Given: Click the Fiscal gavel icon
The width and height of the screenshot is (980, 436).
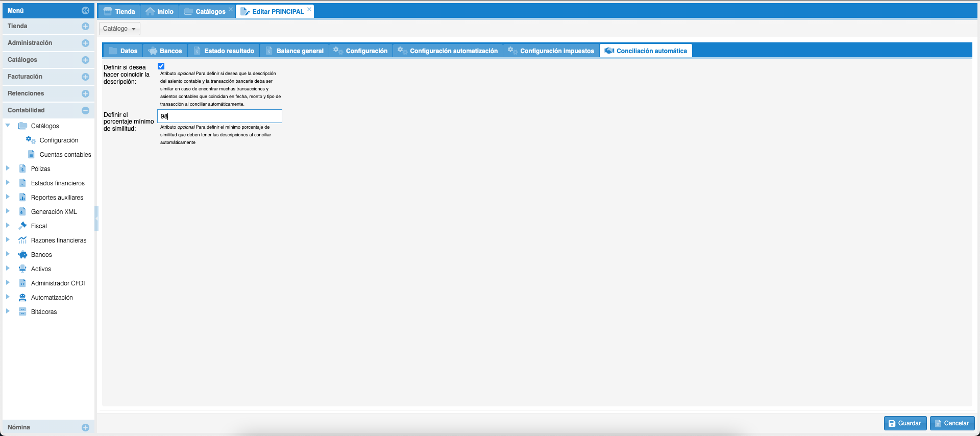Looking at the screenshot, I should point(22,226).
